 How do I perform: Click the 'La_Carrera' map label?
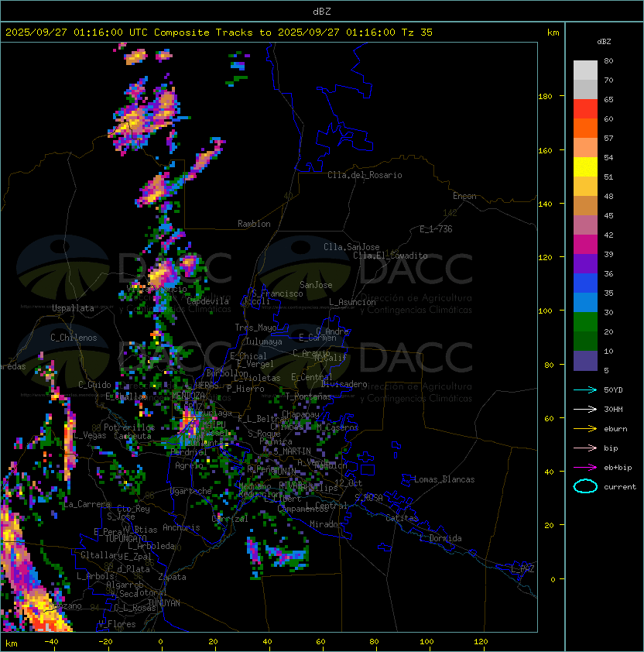click(87, 504)
